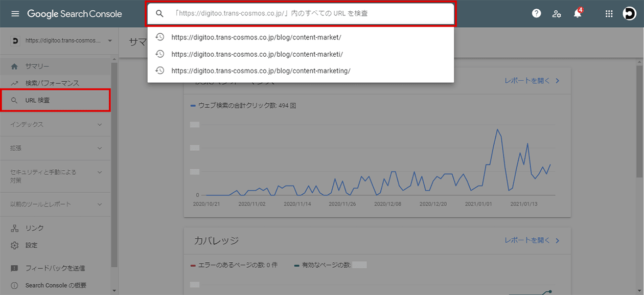Open 設定 in sidebar
This screenshot has height=295, width=644.
pos(56,245)
